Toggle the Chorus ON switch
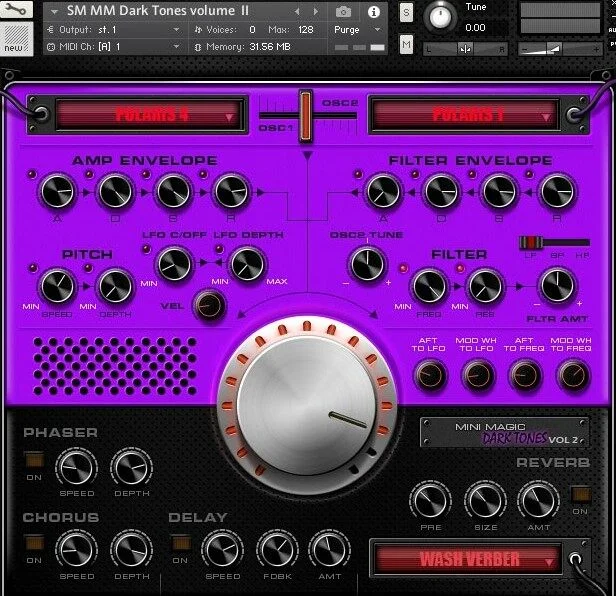The width and height of the screenshot is (616, 596). click(34, 543)
